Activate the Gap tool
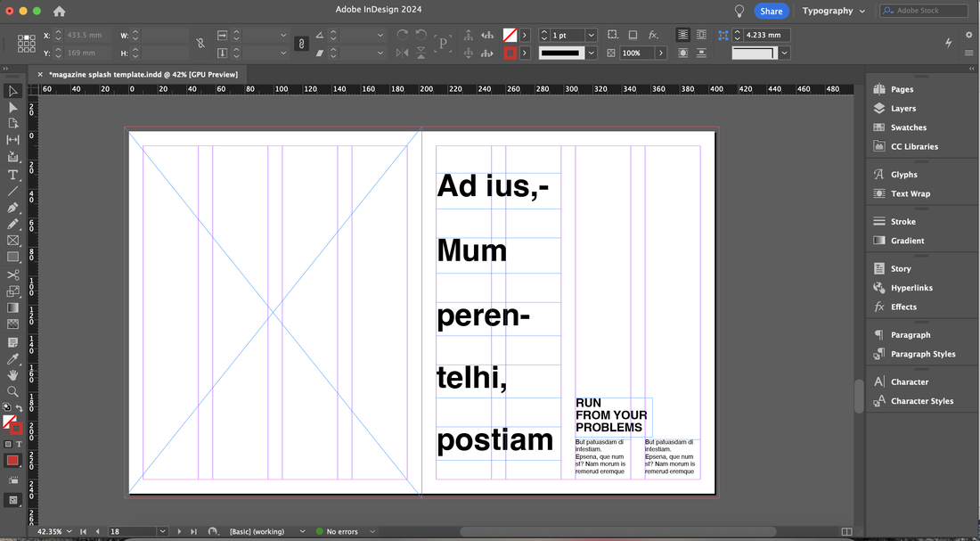Viewport: 980px width, 541px height. pos(12,140)
